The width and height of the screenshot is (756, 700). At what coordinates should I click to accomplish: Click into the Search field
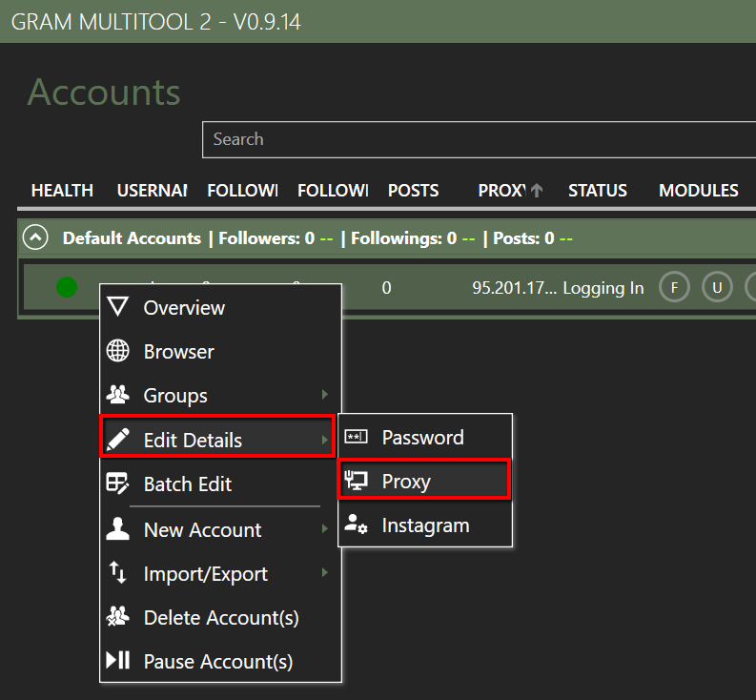480,139
